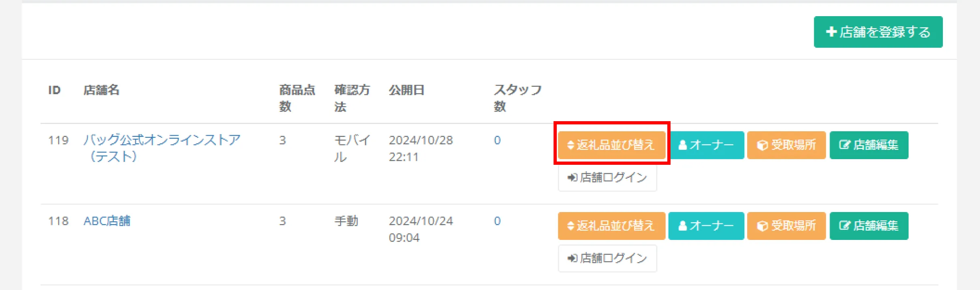Click staff count 0 for store 118

pos(497,221)
